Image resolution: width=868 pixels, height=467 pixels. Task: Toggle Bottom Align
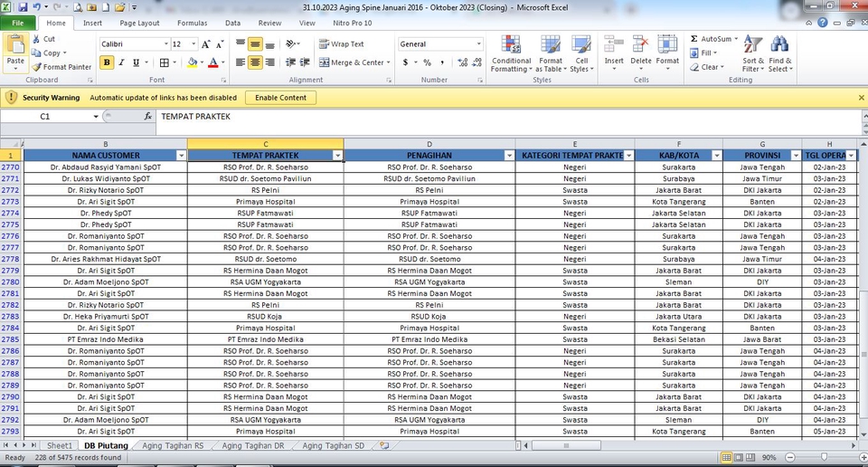pyautogui.click(x=269, y=43)
